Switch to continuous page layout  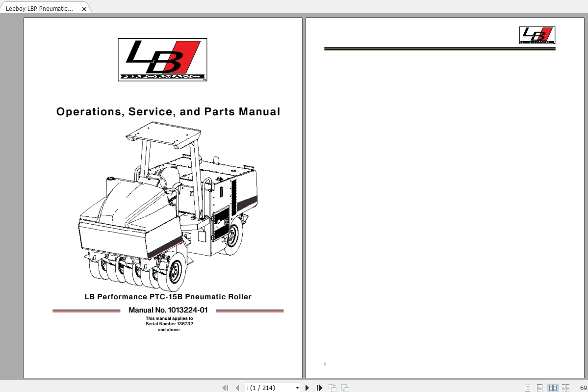pos(539,388)
